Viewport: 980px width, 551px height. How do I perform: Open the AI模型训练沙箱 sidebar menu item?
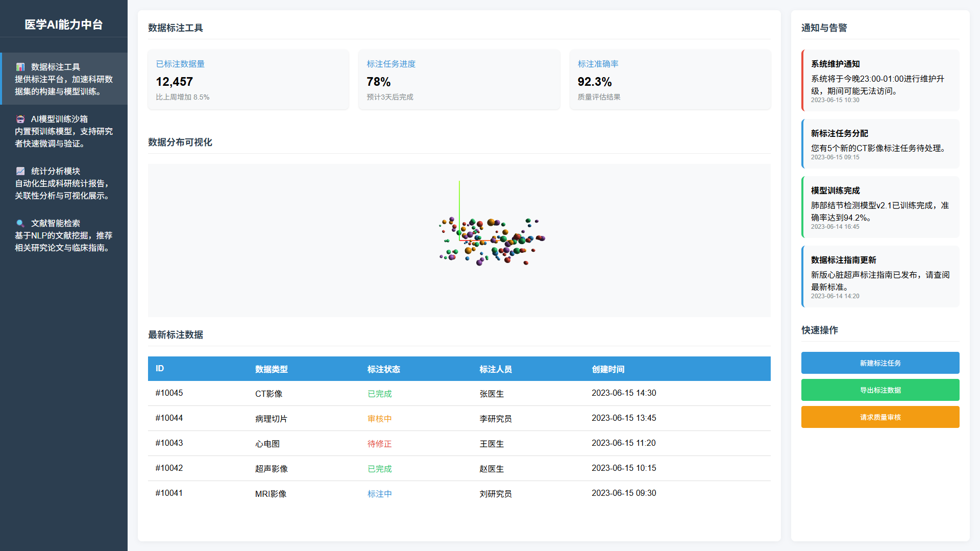pos(64,131)
